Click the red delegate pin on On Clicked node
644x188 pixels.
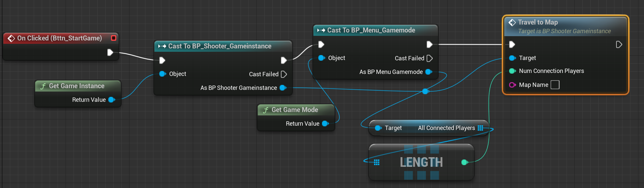coord(114,38)
